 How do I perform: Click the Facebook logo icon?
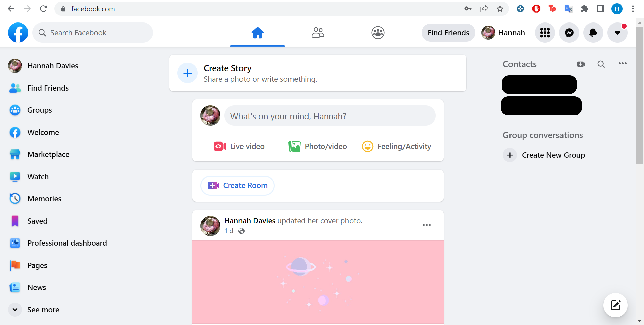click(x=18, y=33)
